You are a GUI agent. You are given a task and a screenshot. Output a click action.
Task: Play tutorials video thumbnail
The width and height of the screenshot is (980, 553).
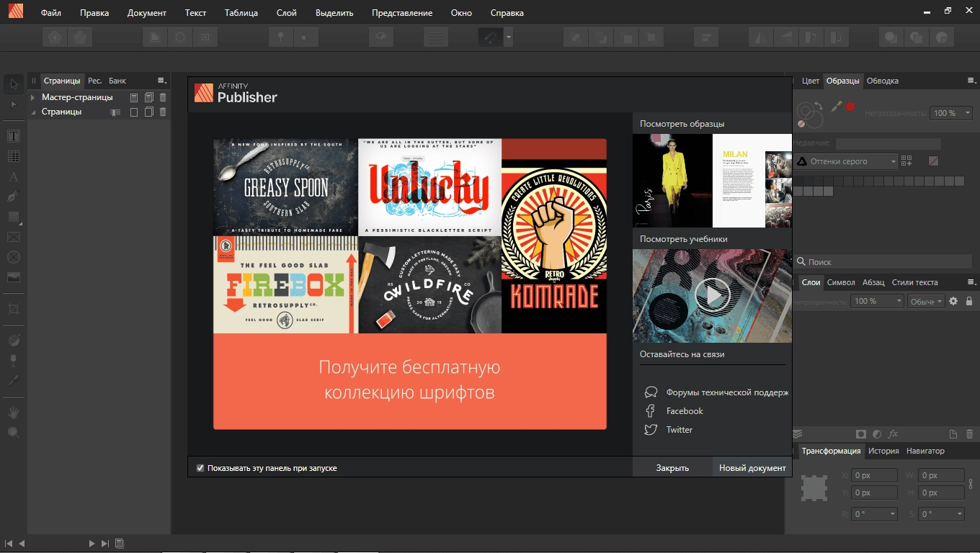coord(712,296)
